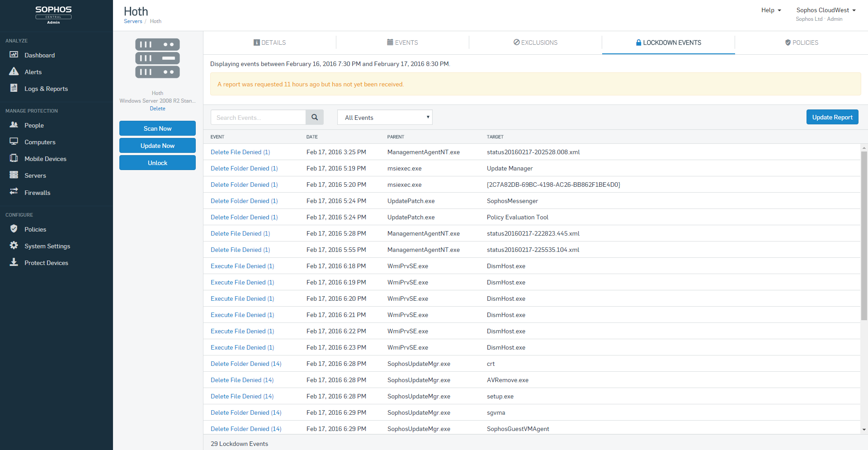Screen dimensions: 868x450
Task: Click the Alerts warning triangle icon
Action: [x=14, y=71]
